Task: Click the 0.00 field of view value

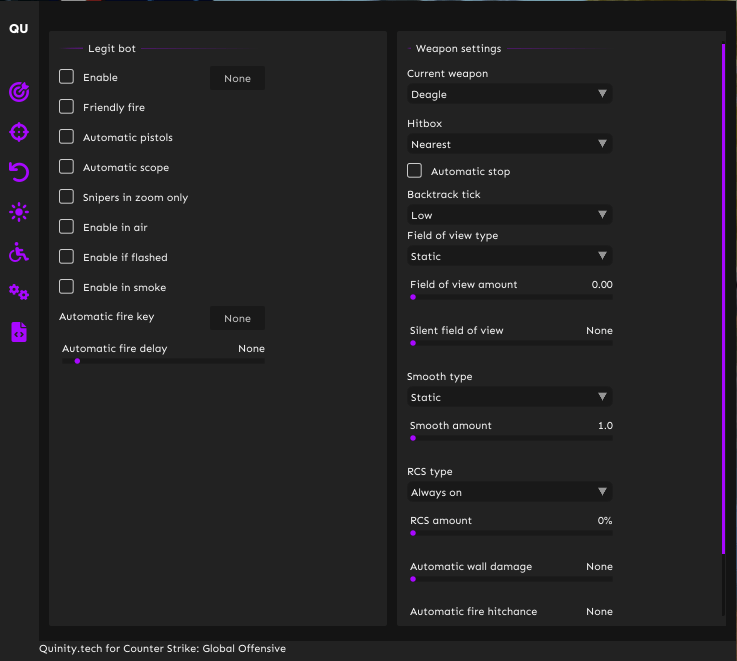Action: (602, 284)
